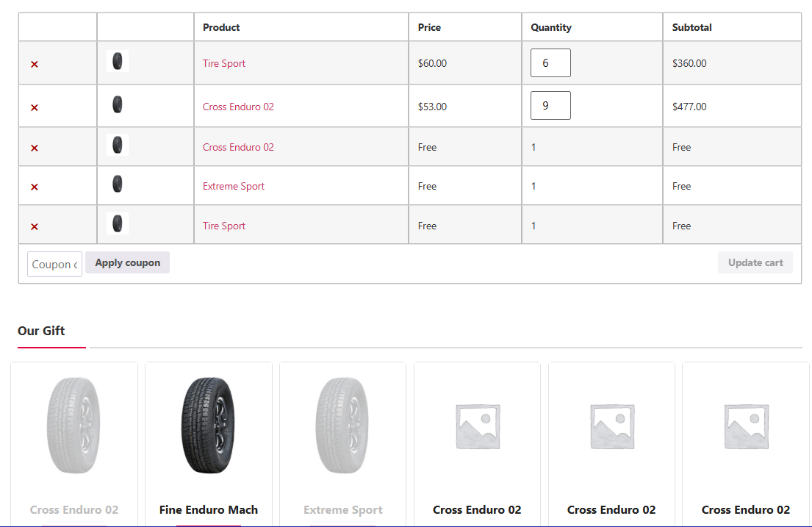Focus the Cross Enduro 02 quantity field
Image resolution: width=812 pixels, height=527 pixels.
coord(550,106)
